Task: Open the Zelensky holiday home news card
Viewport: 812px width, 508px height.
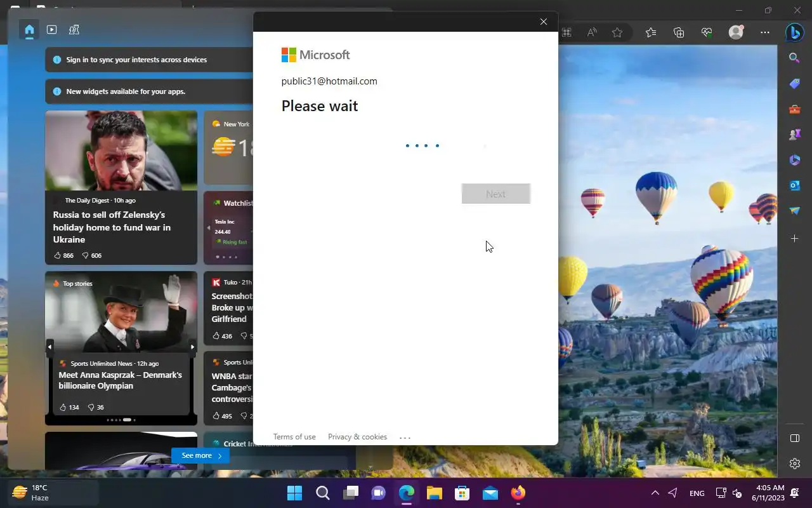Action: [121, 187]
